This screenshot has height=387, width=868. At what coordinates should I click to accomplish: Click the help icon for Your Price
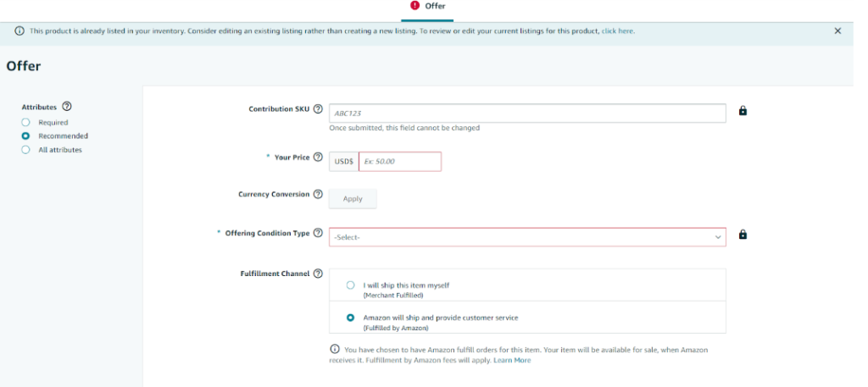318,157
